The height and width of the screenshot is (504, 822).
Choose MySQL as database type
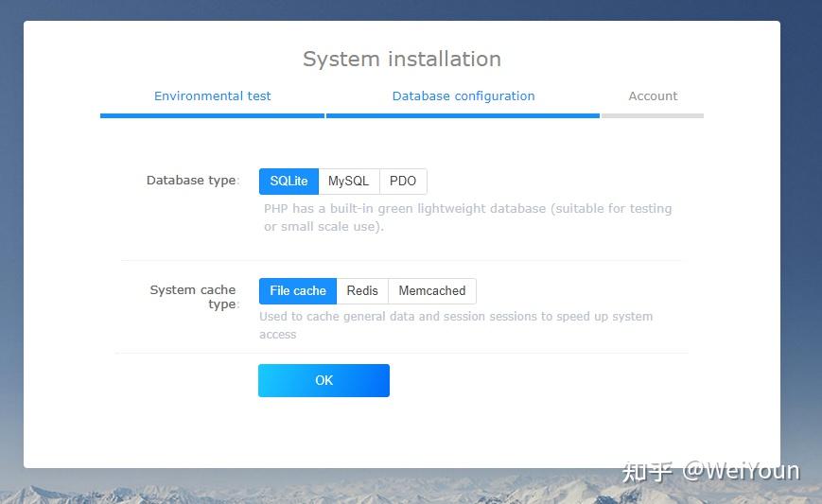click(348, 182)
